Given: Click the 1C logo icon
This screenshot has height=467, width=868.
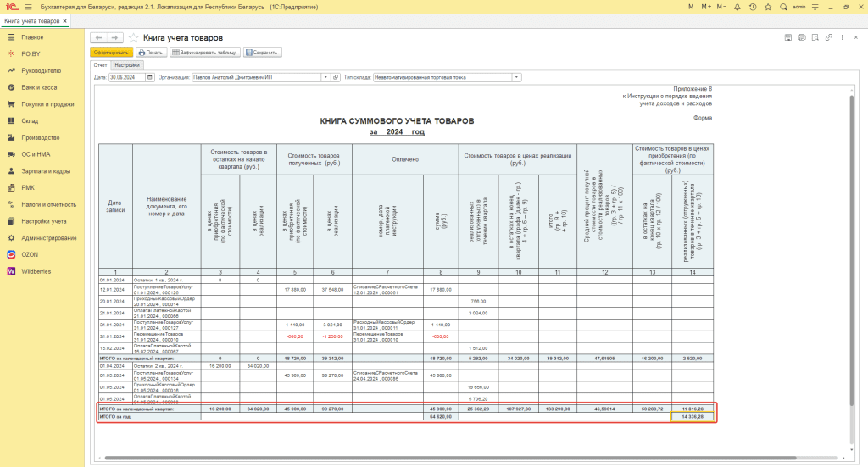Looking at the screenshot, I should tap(12, 7).
